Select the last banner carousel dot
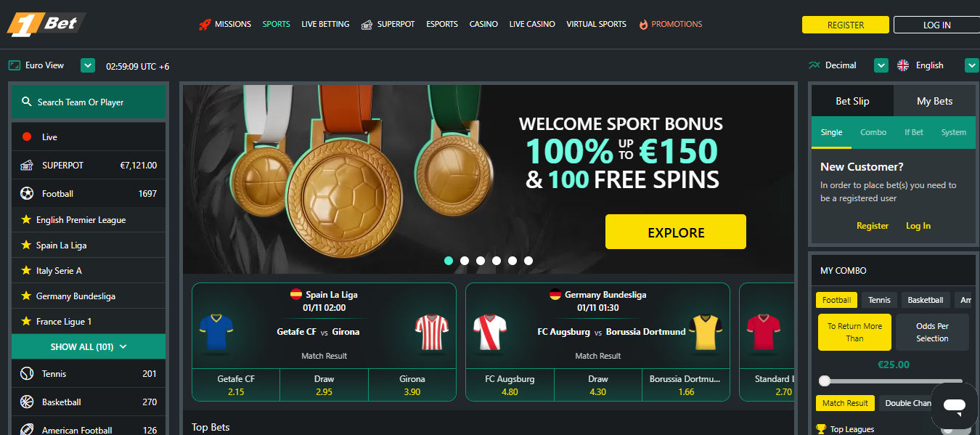Viewport: 980px width, 435px height. click(528, 260)
